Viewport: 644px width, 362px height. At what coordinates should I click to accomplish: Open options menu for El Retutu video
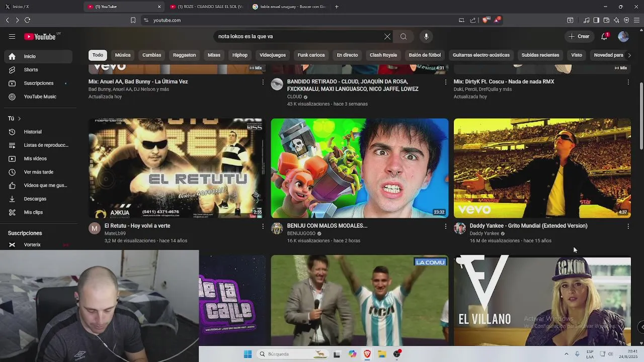pos(263,226)
